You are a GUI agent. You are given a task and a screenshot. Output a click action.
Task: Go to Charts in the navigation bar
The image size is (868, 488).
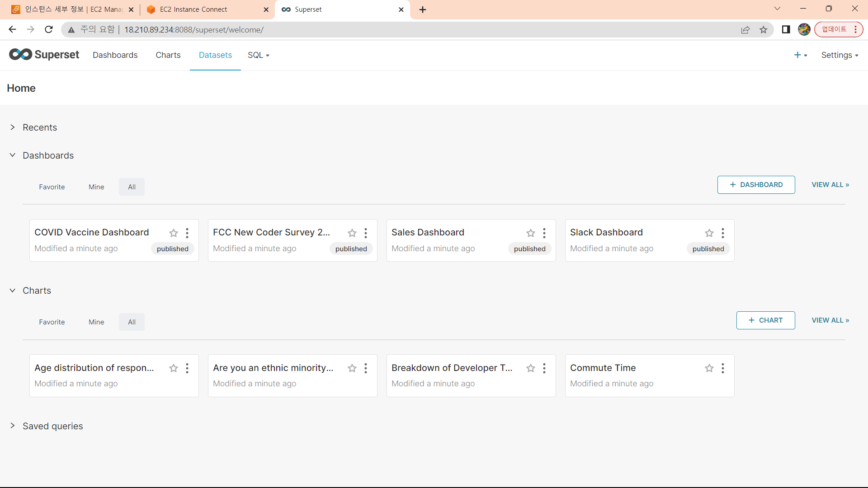[x=168, y=55]
